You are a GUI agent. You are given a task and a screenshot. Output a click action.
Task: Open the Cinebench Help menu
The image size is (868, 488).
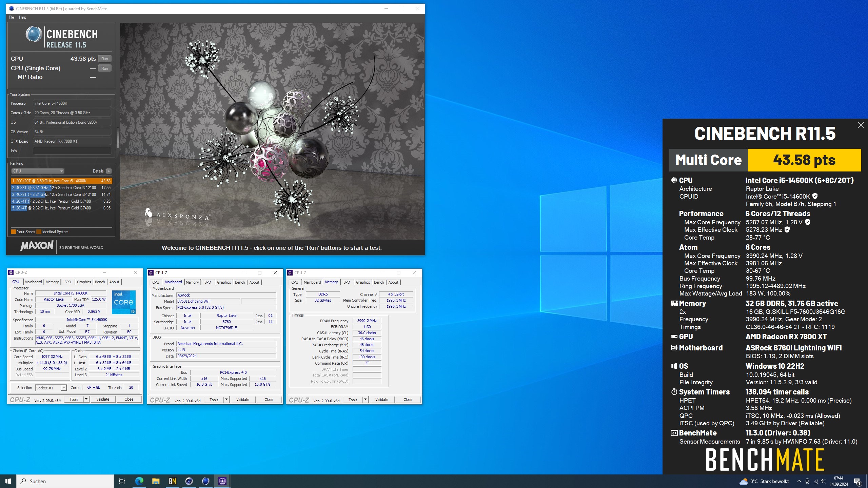pos(22,17)
